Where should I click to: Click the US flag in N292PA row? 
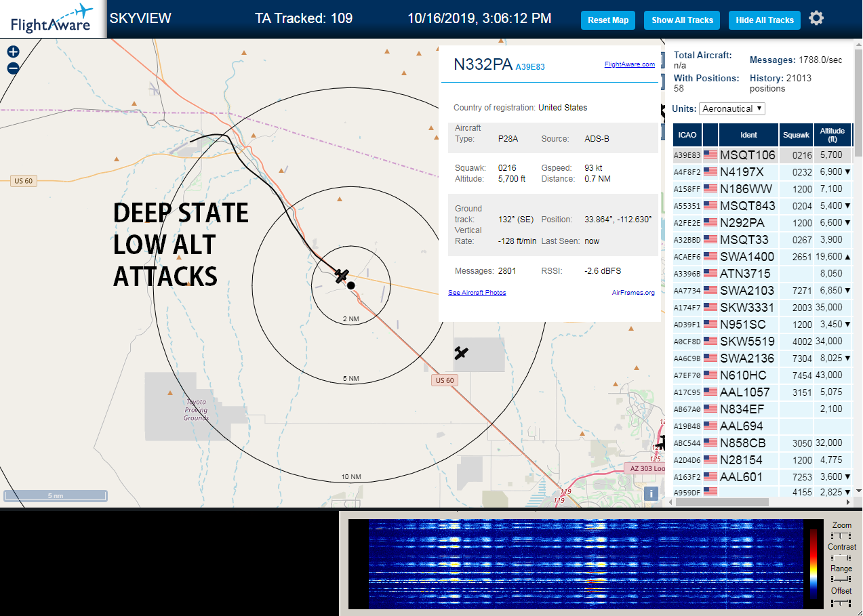pyautogui.click(x=710, y=223)
